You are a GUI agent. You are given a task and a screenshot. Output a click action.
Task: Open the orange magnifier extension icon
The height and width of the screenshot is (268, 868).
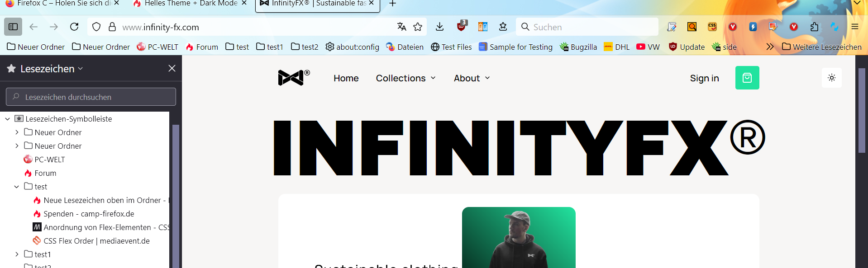tap(692, 27)
